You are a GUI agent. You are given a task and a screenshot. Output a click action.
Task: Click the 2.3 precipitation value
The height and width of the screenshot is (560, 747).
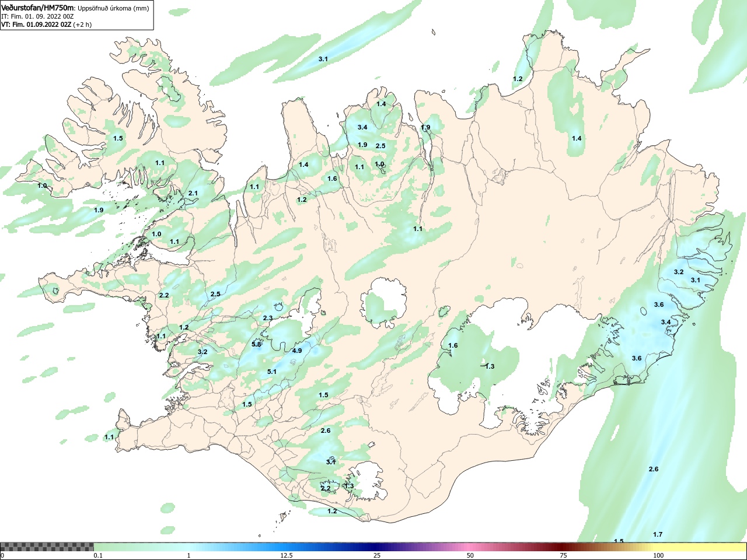tap(268, 318)
